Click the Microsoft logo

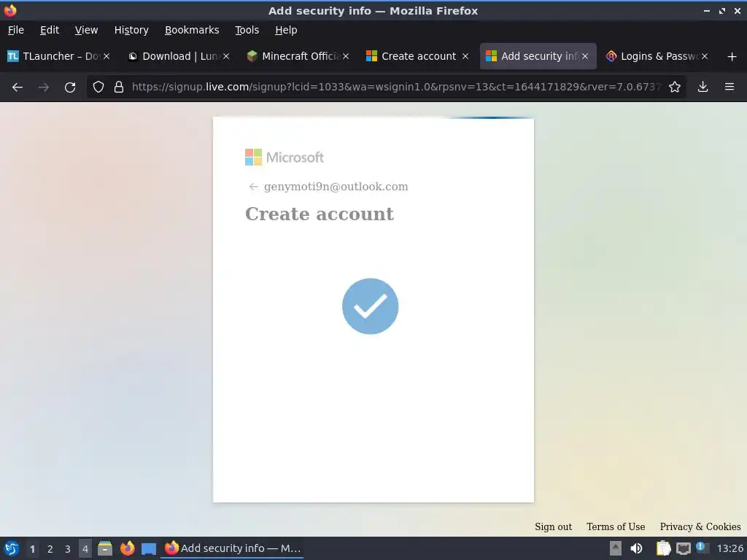click(285, 157)
